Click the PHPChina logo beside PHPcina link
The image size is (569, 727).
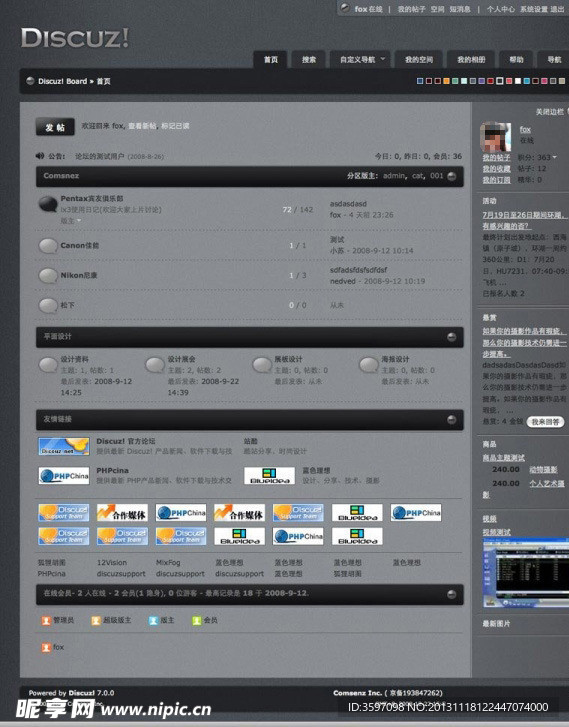(x=64, y=476)
